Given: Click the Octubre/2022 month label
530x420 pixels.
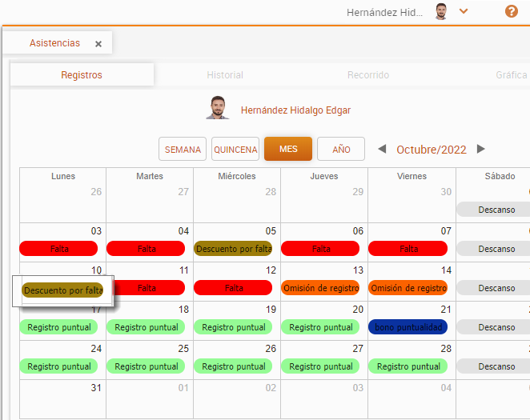Looking at the screenshot, I should coord(432,150).
